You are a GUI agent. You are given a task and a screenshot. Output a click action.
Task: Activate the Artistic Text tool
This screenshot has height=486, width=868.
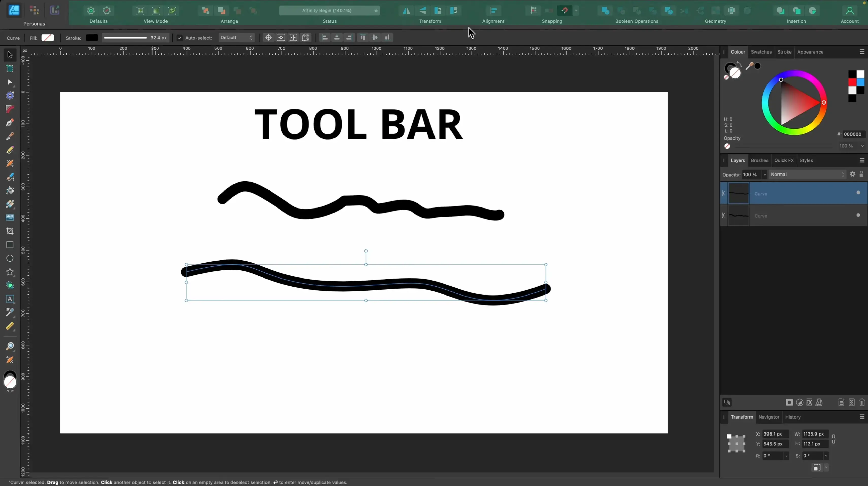click(10, 299)
